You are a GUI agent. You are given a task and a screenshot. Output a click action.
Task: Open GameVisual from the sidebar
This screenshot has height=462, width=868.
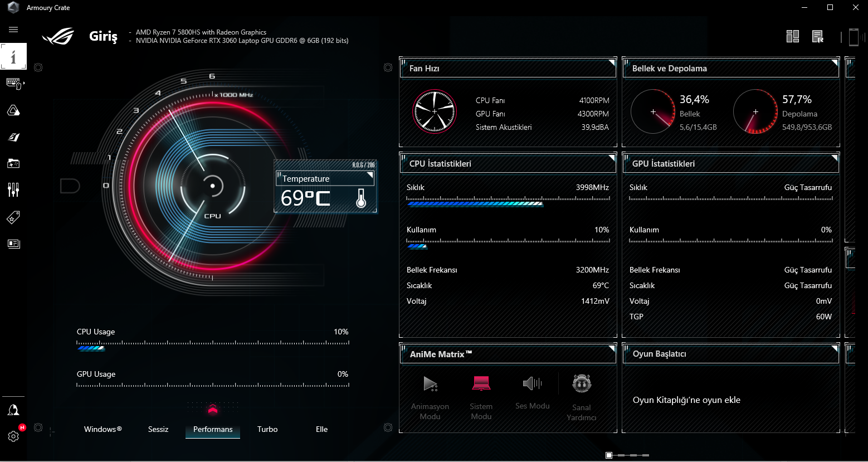13,137
